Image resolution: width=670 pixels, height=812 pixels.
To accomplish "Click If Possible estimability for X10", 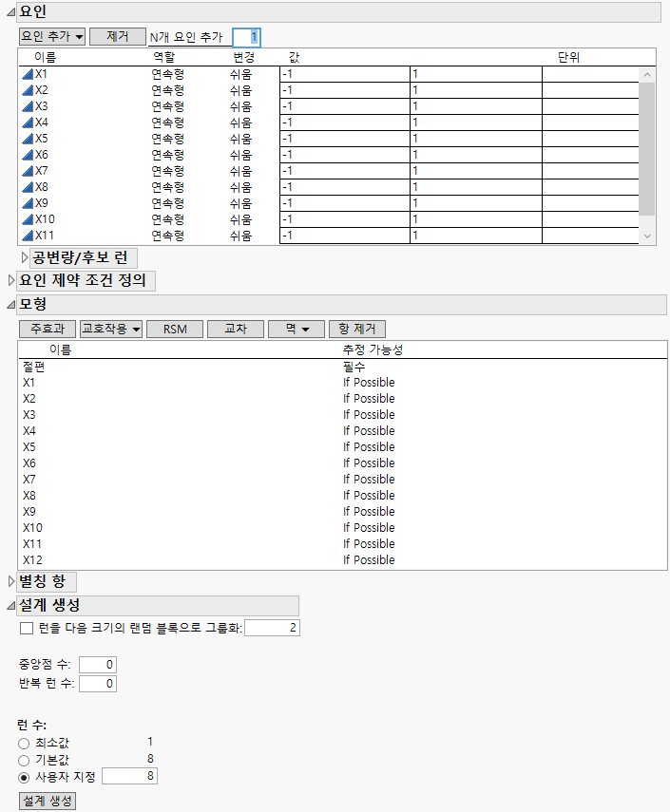I will tap(369, 528).
